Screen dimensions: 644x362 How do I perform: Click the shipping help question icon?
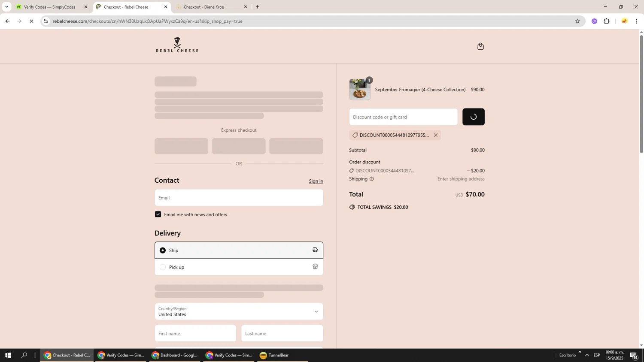[372, 179]
